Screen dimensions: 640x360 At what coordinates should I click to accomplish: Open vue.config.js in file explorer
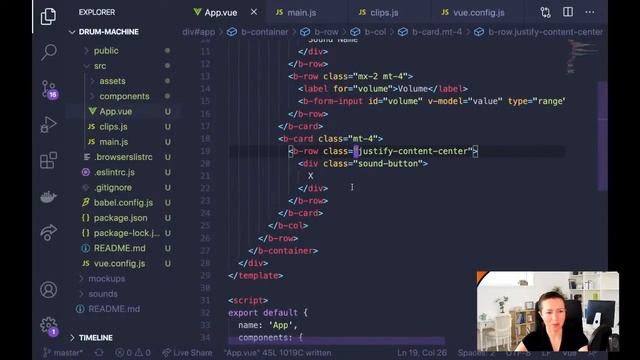coord(119,263)
